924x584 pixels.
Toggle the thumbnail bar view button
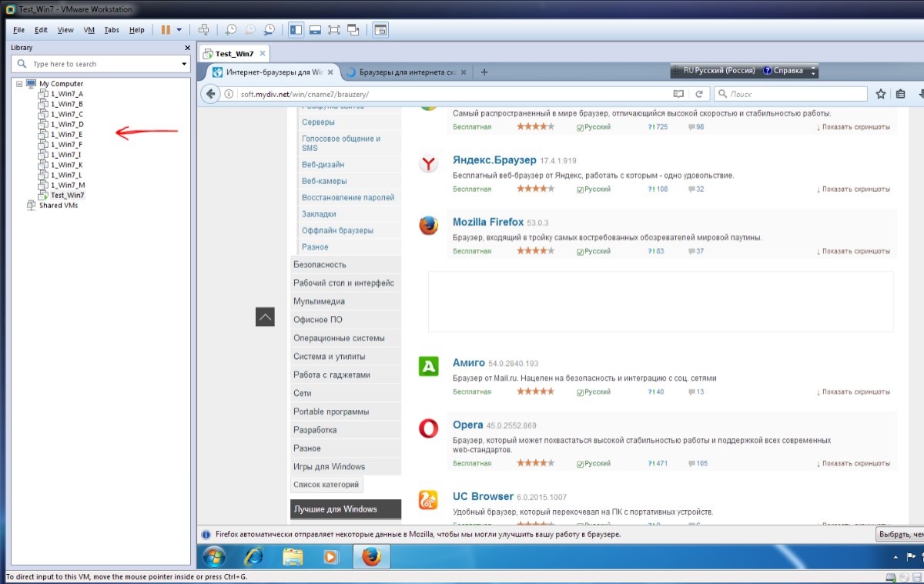pos(315,30)
